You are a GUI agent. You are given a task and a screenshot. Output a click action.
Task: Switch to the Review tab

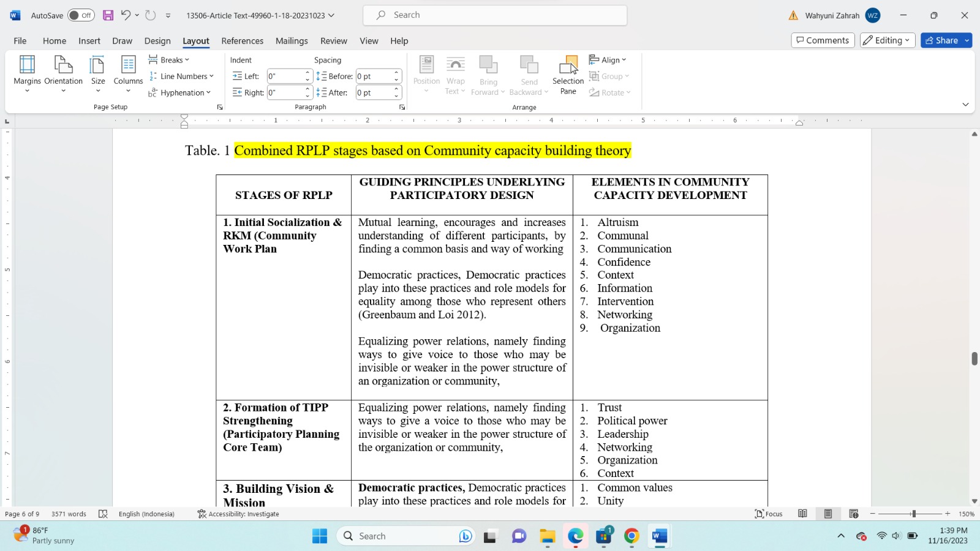click(334, 41)
